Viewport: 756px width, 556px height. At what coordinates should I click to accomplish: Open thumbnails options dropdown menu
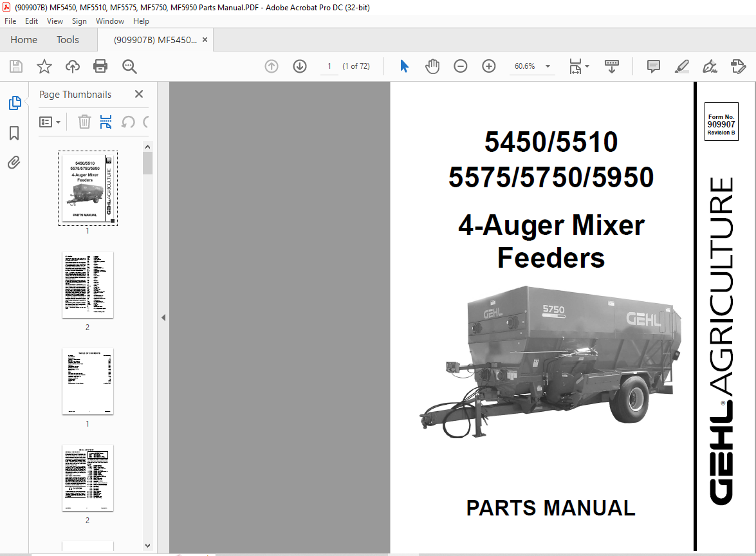(50, 122)
